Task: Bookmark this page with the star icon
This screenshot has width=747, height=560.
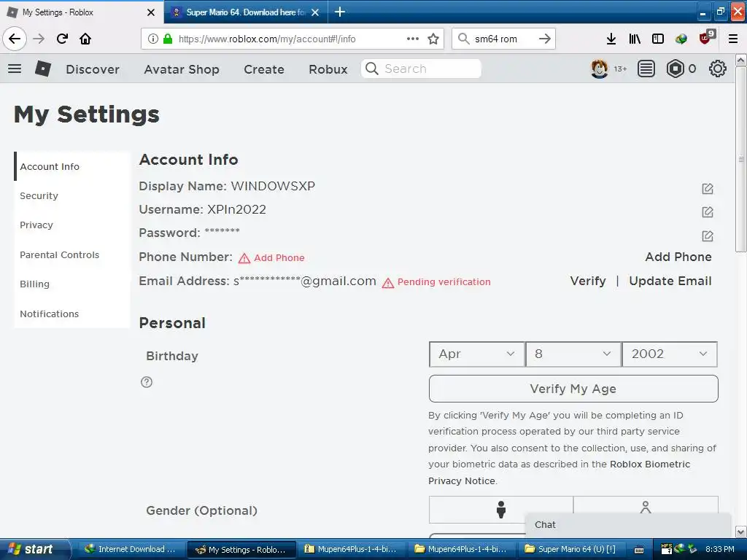Action: [x=433, y=39]
